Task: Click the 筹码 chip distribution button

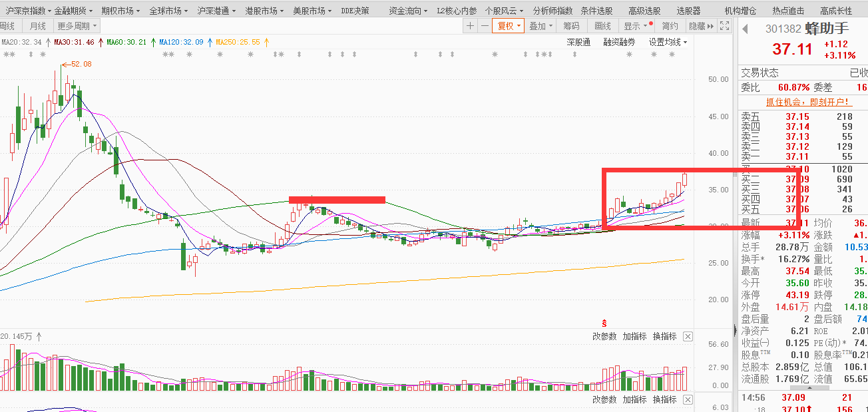Action: [x=571, y=26]
